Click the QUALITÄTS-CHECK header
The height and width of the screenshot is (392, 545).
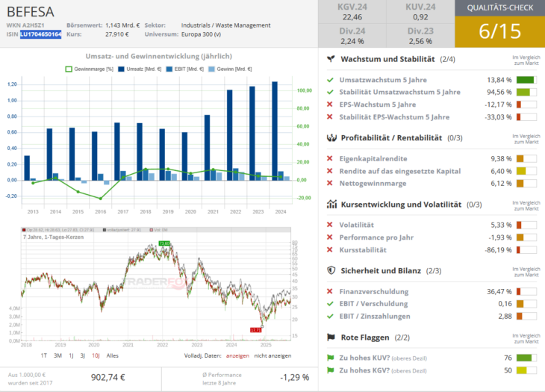[499, 7]
